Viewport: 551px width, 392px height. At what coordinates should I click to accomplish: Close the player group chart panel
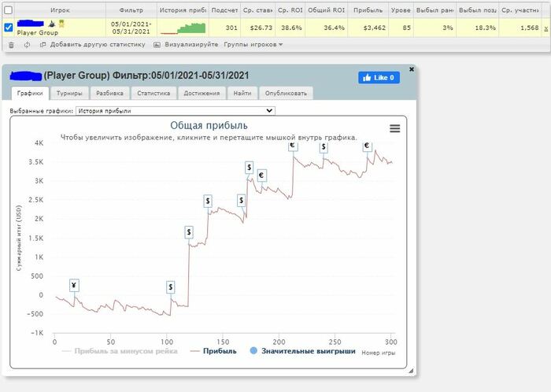(x=412, y=69)
